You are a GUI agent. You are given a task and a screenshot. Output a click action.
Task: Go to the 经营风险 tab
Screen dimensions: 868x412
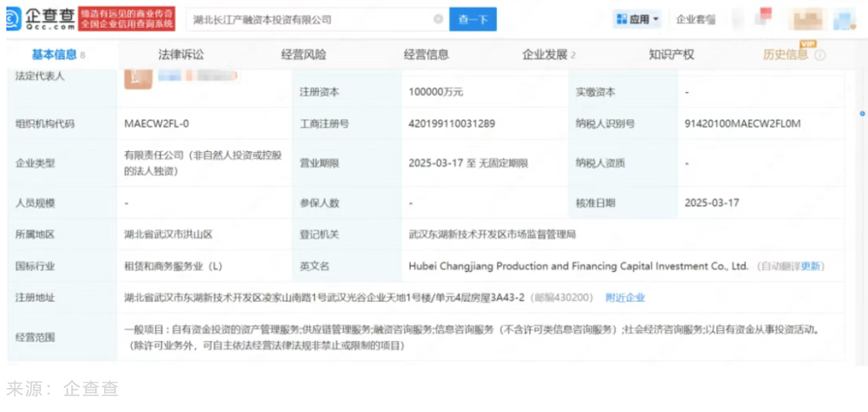[x=303, y=55]
